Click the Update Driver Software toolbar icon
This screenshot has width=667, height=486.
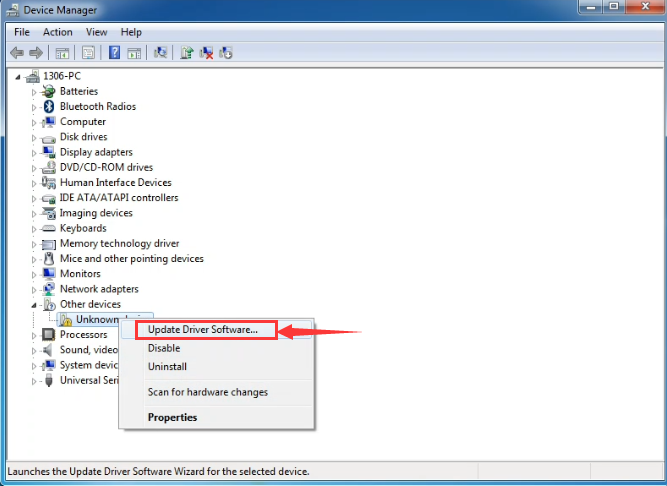[x=186, y=52]
